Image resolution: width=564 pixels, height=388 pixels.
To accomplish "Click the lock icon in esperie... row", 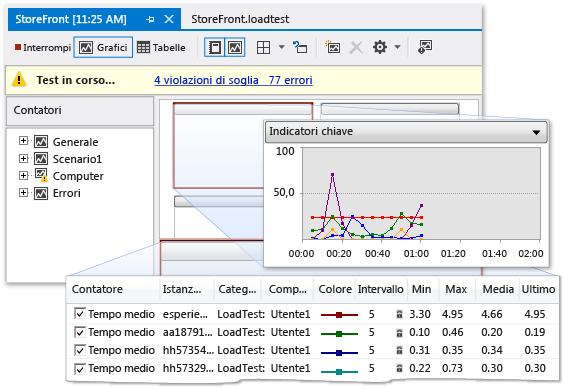I will pos(399,314).
